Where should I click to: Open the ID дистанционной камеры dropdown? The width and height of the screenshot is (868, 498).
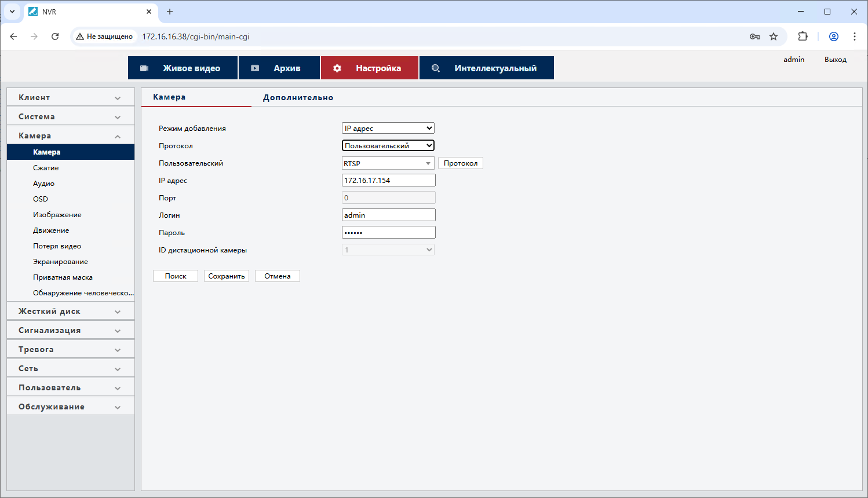[388, 250]
